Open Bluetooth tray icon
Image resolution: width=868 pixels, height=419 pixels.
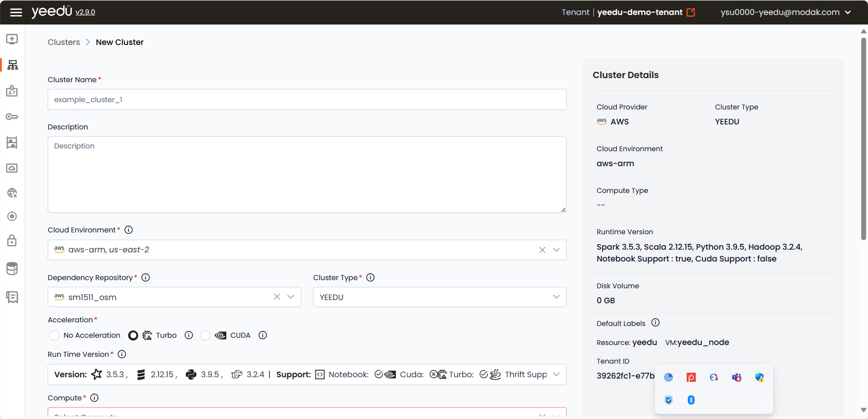(691, 400)
